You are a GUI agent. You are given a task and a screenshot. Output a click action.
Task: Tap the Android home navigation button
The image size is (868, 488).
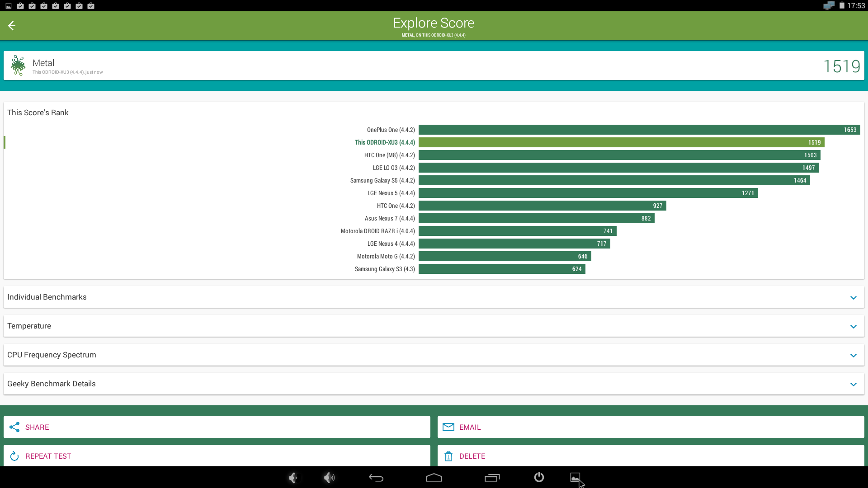[434, 478]
